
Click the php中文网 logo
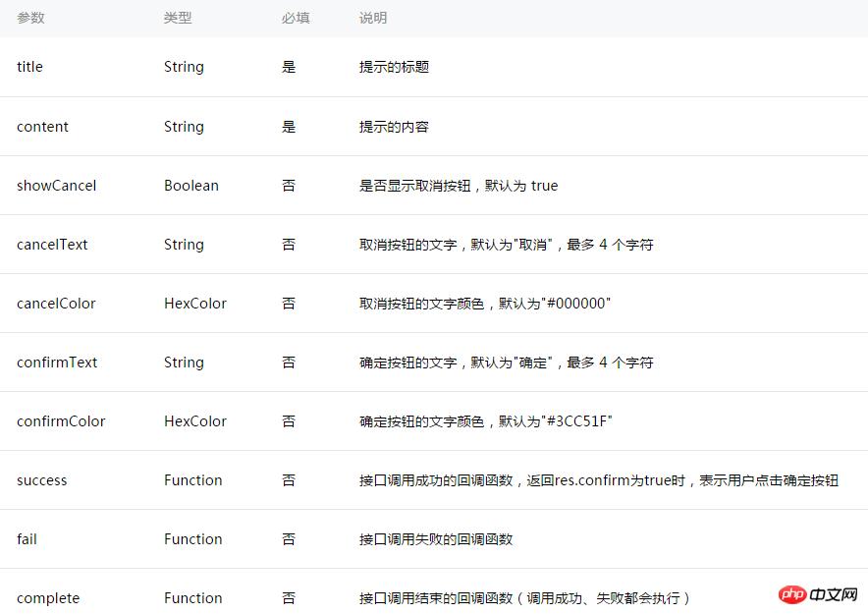click(817, 595)
